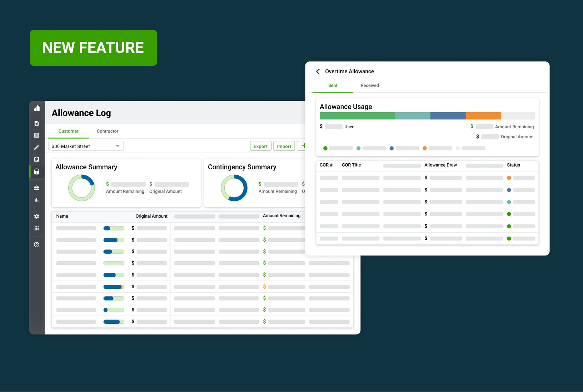583x392 pixels.
Task: Click the dropdown arrow in project selector
Action: pos(117,146)
